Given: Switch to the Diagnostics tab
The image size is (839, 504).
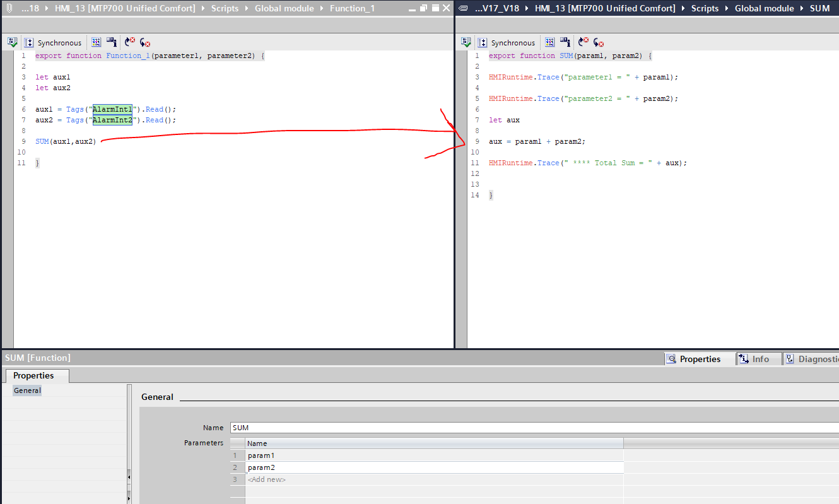Looking at the screenshot, I should coord(811,359).
